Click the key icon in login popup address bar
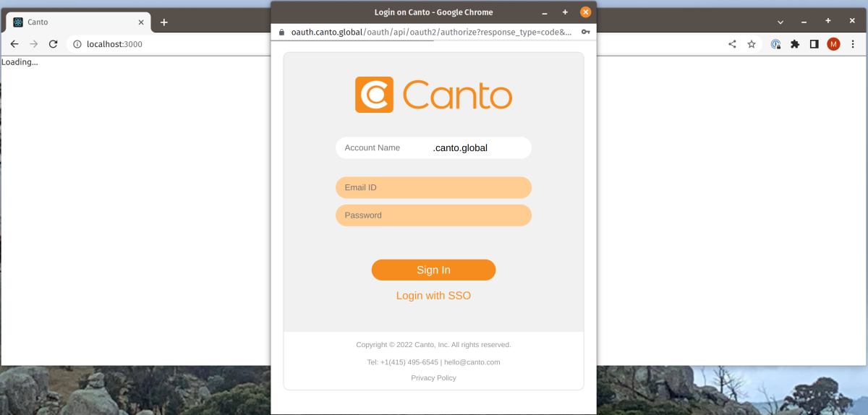The width and height of the screenshot is (868, 415). pos(585,32)
